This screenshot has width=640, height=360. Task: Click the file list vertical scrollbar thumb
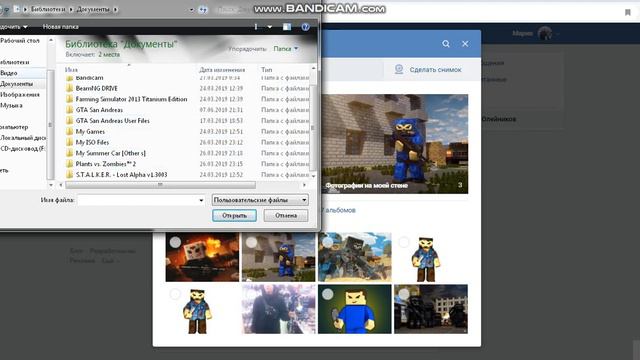tap(313, 128)
